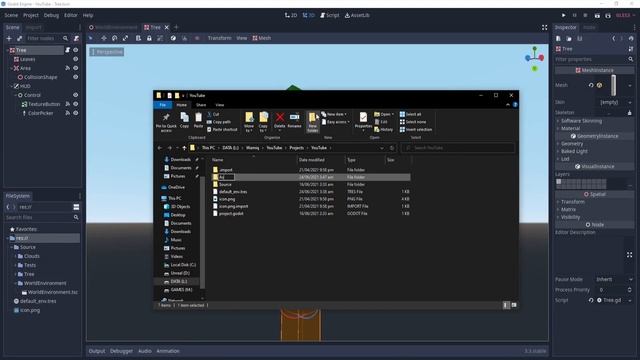The height and width of the screenshot is (360, 640).
Task: Click the lock selected object icon
Action: [x=149, y=38]
